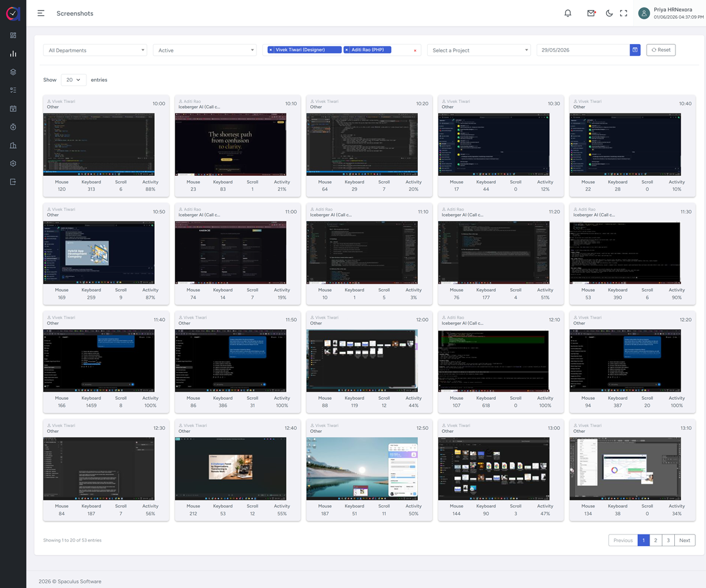
Task: Go to page 3 in pagination
Action: point(668,540)
